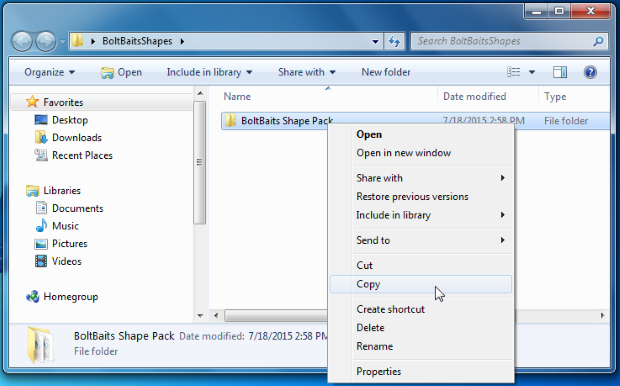620x386 pixels.
Task: Expand Share with in the context menu
Action: [421, 178]
